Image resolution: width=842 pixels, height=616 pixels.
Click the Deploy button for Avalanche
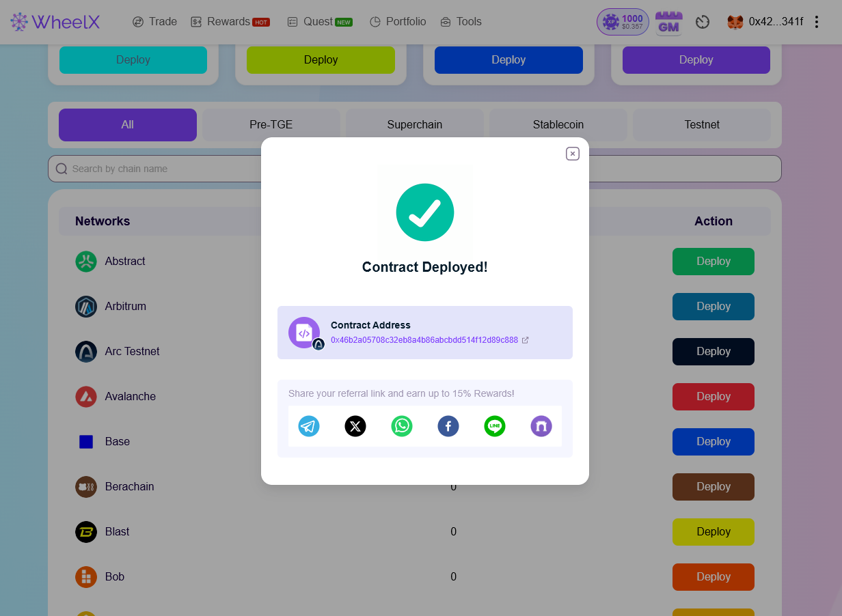(714, 397)
